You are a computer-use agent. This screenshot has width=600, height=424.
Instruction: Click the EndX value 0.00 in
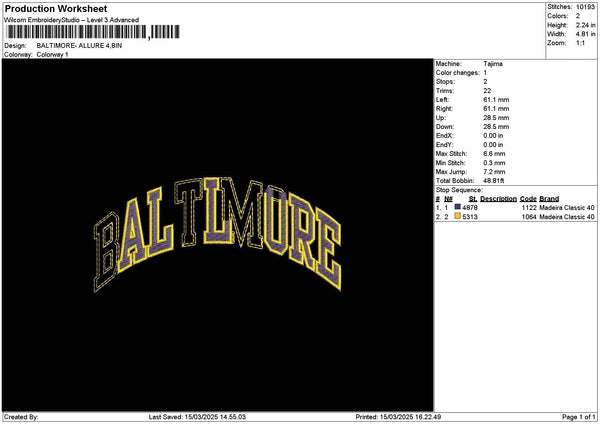tap(493, 136)
